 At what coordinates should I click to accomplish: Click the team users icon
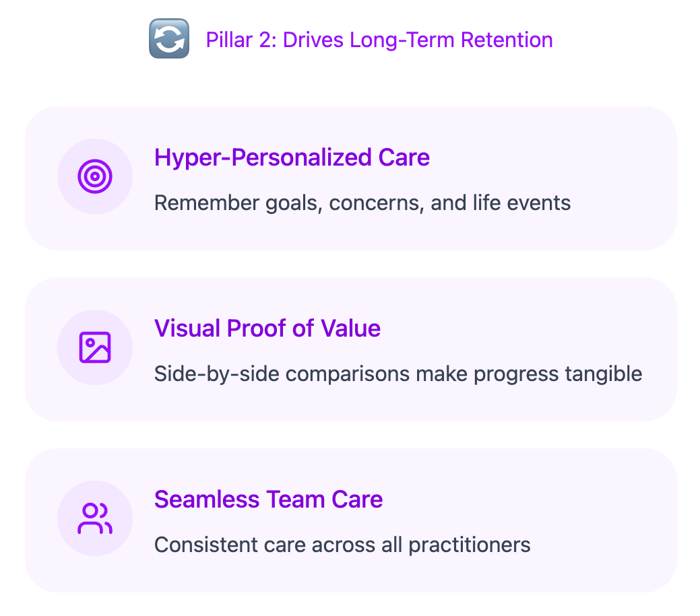click(x=95, y=519)
